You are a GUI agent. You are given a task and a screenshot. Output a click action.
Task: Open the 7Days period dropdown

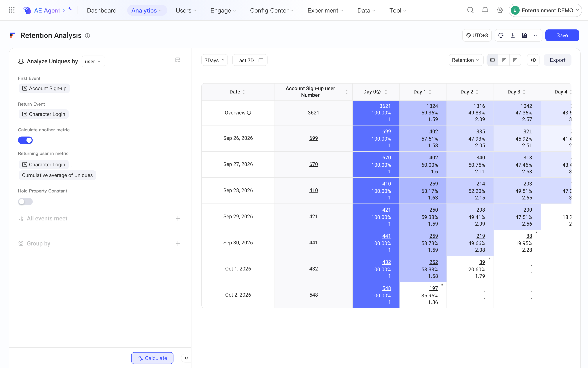(x=214, y=60)
